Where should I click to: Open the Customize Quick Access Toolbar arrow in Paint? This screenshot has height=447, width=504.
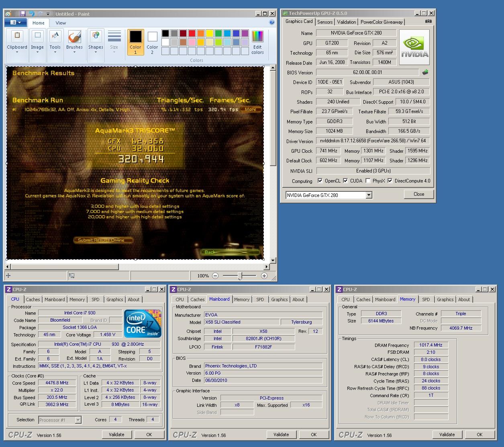pos(48,14)
